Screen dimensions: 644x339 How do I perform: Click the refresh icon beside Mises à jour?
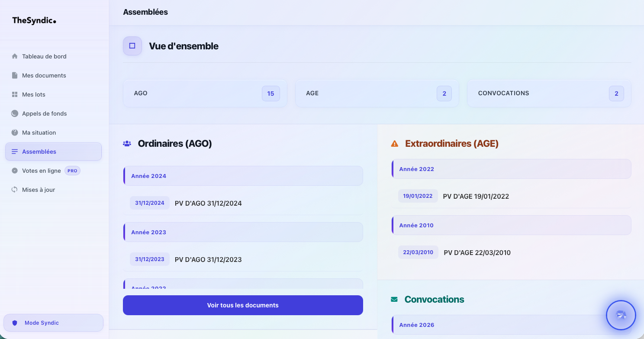(x=15, y=190)
